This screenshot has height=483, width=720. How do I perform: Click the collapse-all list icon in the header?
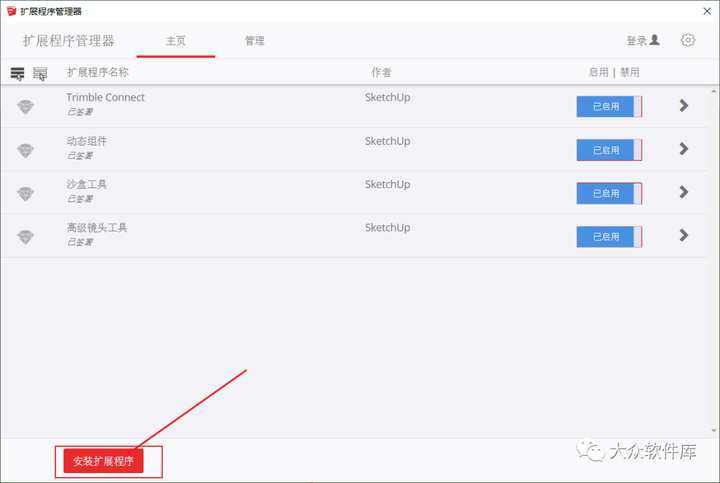pos(40,73)
